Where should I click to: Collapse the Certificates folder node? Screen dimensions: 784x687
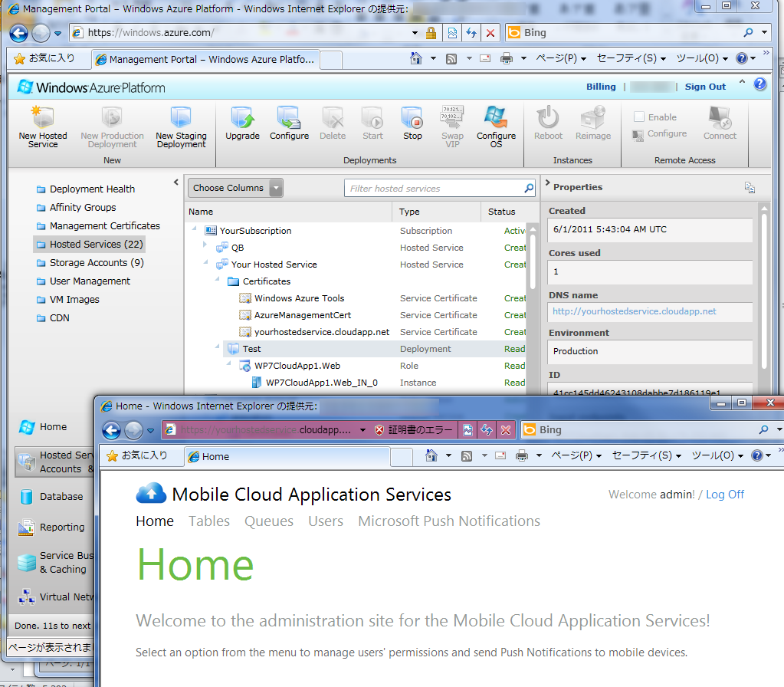(x=218, y=278)
